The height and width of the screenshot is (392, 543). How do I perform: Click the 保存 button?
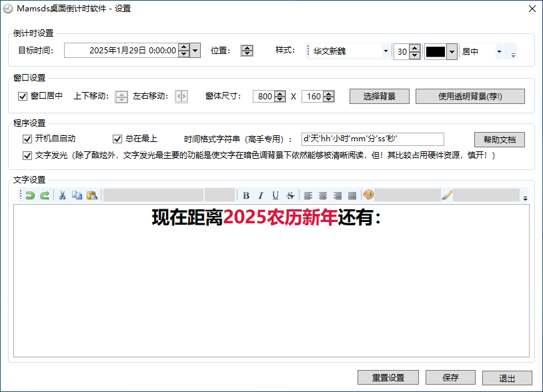click(x=450, y=377)
